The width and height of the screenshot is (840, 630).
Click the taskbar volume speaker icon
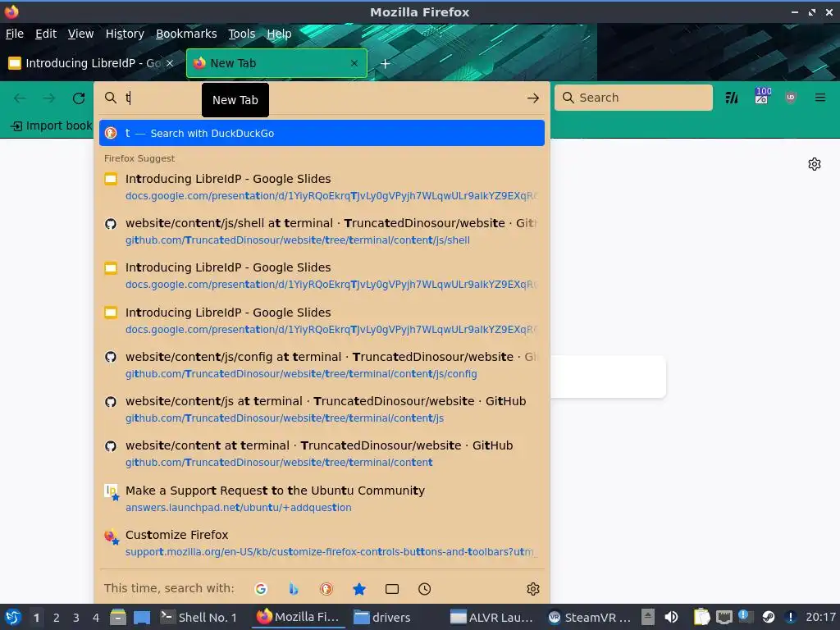tap(671, 617)
